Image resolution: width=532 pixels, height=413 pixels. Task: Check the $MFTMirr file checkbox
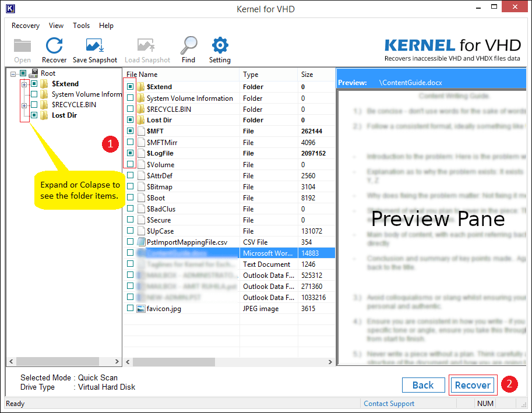pyautogui.click(x=131, y=142)
